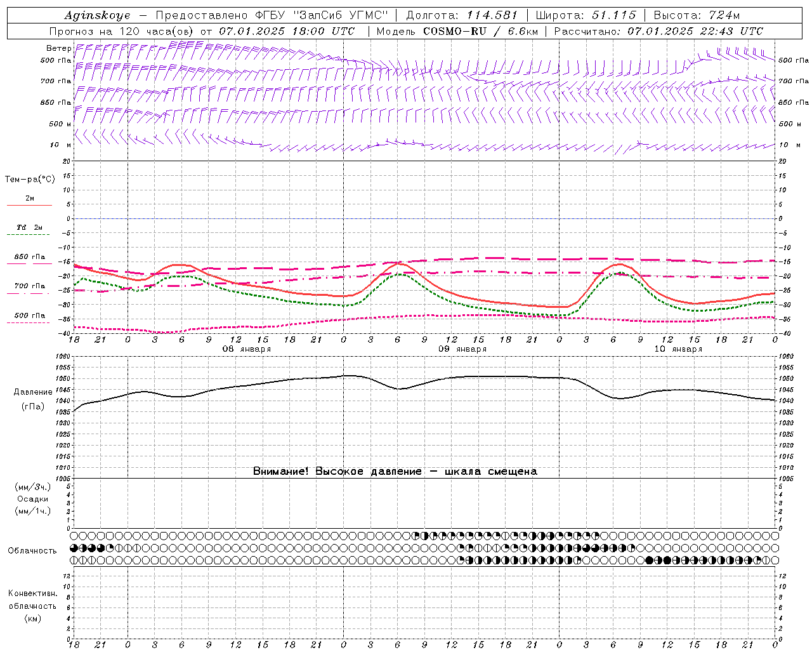The image size is (812, 650).
Task: Click the station name Aginskoye in header
Action: 97,15
